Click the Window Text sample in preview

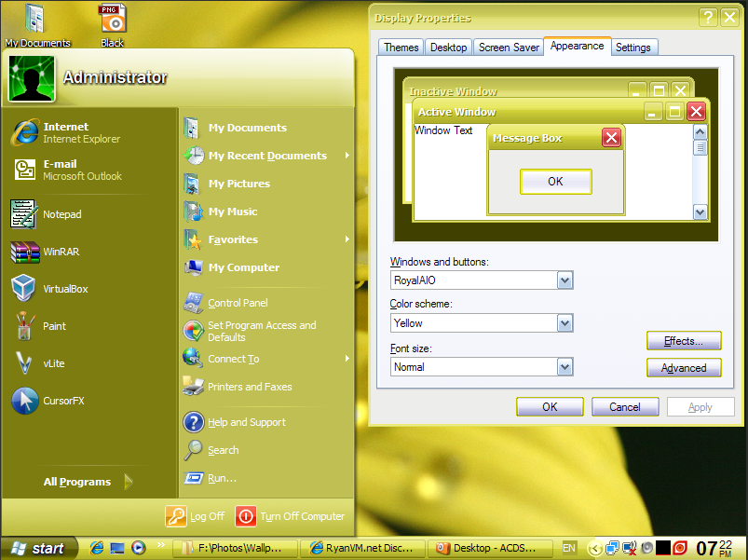[443, 130]
